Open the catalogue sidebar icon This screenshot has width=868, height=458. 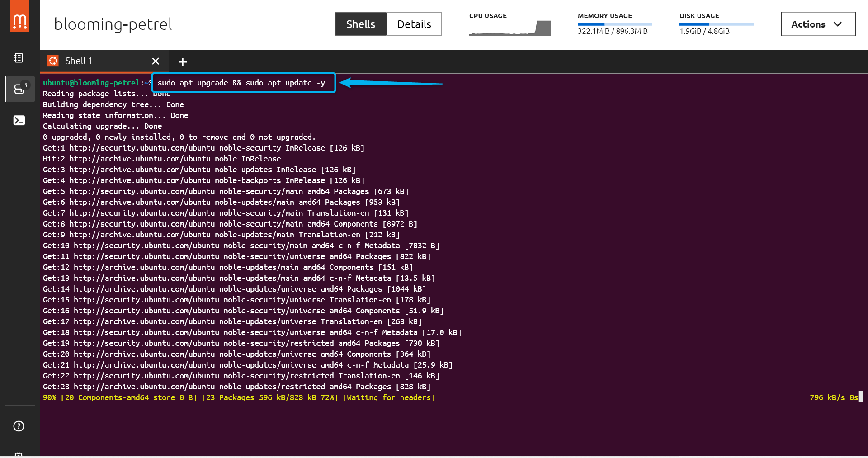[x=19, y=58]
